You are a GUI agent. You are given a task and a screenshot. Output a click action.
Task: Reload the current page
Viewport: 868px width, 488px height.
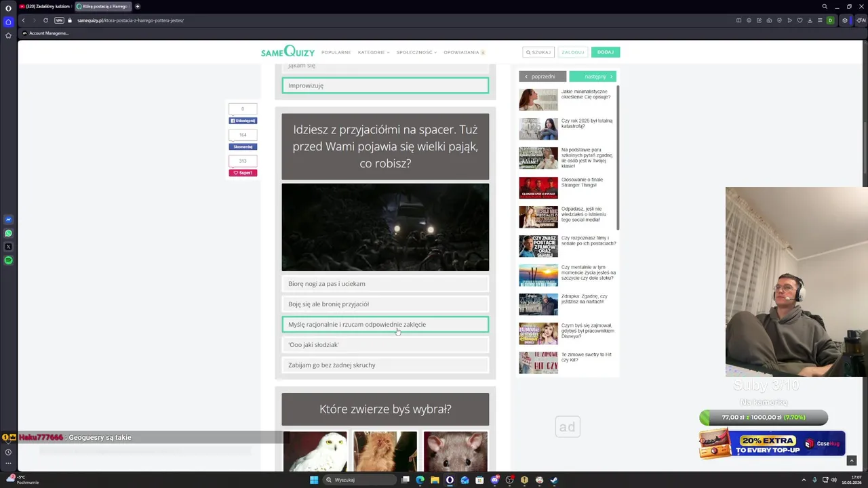click(x=45, y=20)
